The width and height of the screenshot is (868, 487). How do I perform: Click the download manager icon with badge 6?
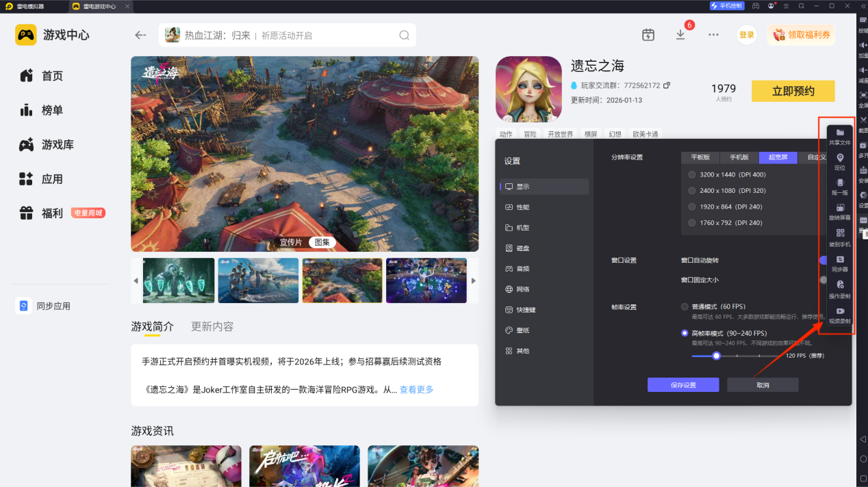pyautogui.click(x=680, y=34)
